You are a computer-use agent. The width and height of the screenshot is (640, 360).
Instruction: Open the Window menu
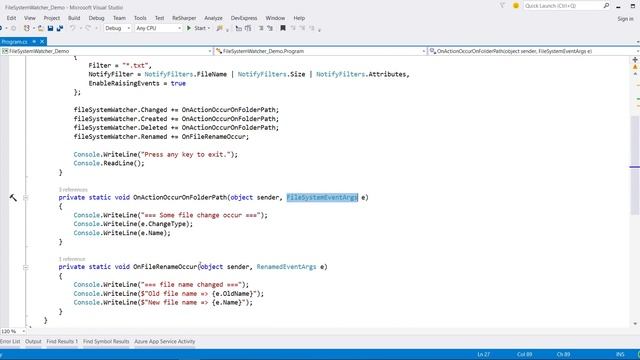[275, 18]
